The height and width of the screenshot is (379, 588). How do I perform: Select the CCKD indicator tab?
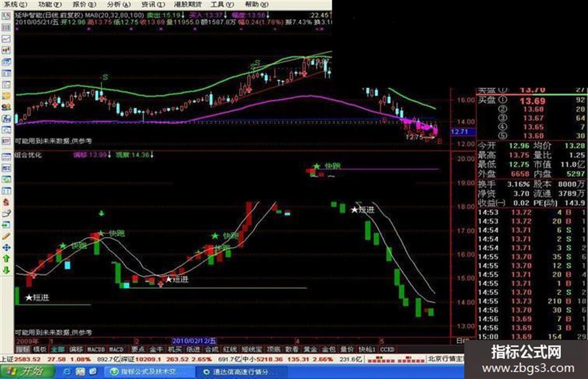388,349
